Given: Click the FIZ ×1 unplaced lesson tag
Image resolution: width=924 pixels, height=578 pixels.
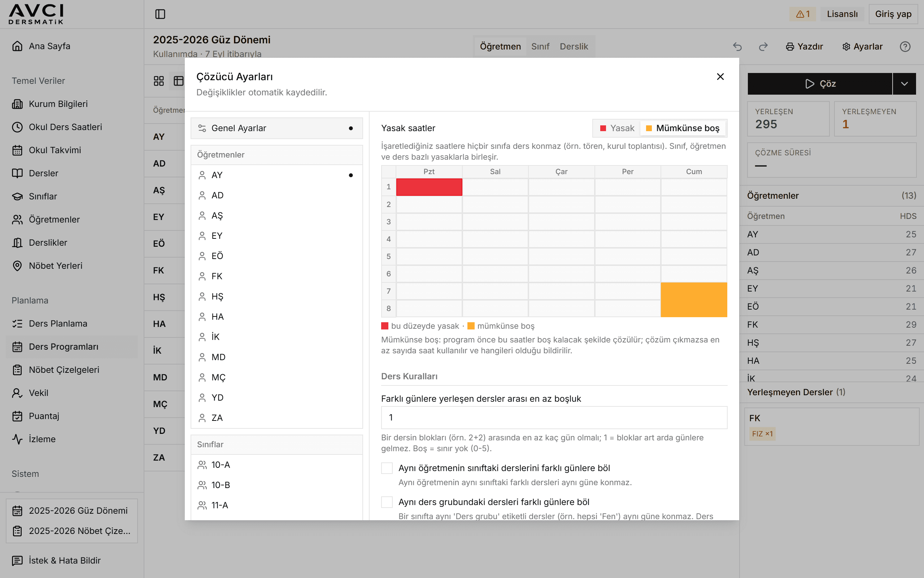Looking at the screenshot, I should [762, 434].
